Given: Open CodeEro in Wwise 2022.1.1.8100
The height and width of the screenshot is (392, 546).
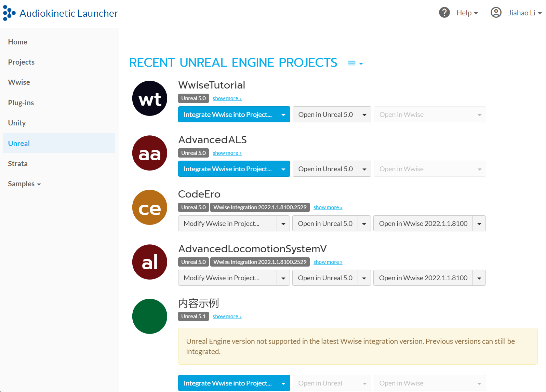Looking at the screenshot, I should (x=423, y=224).
